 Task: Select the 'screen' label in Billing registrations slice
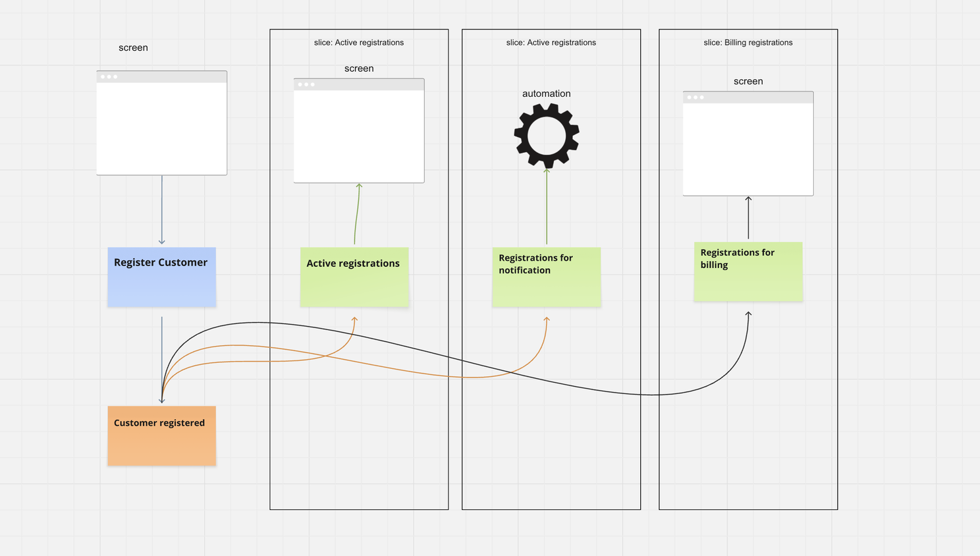748,82
